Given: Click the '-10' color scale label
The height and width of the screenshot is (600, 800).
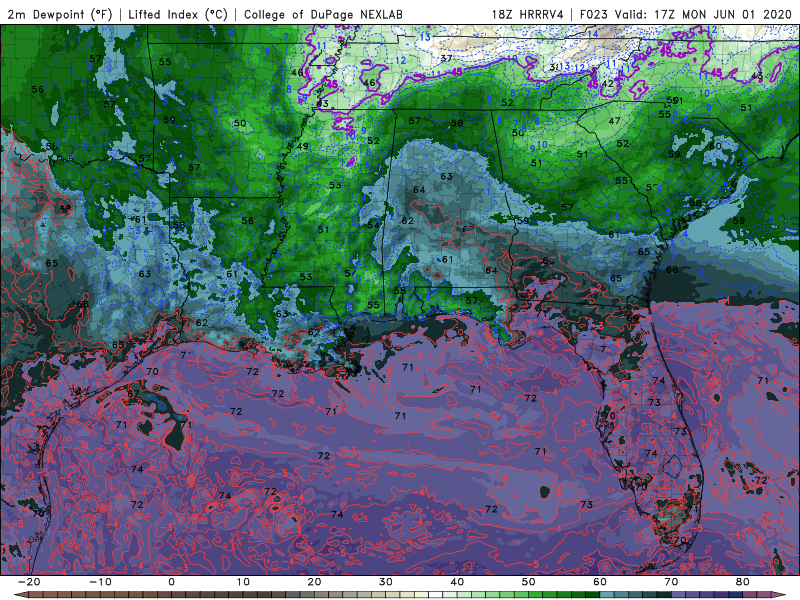Looking at the screenshot, I should click(x=100, y=582).
